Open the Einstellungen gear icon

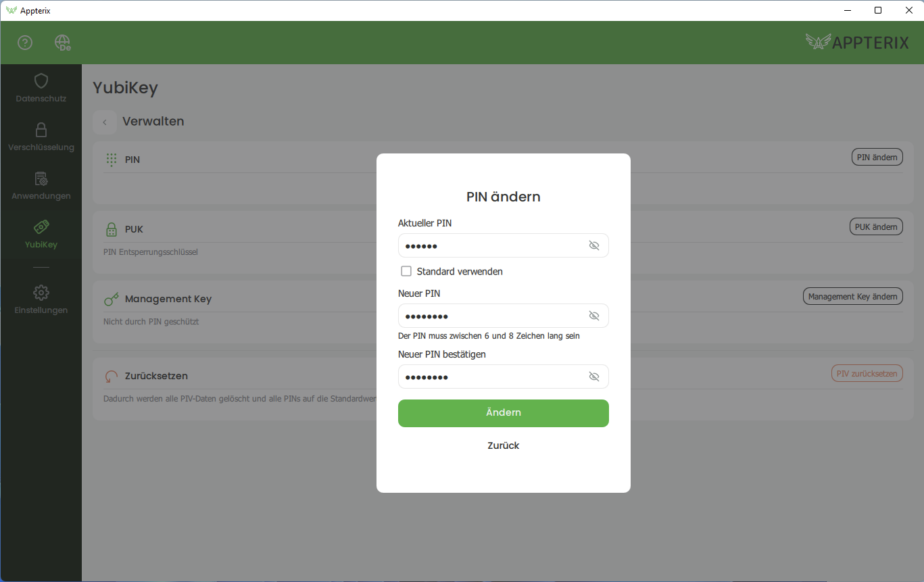[41, 292]
